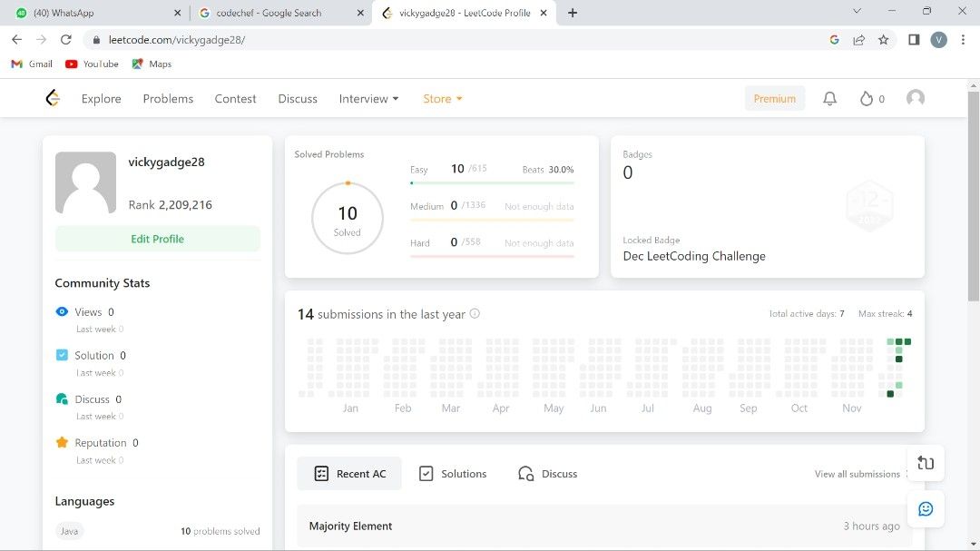Open the notifications bell
Image resolution: width=980 pixels, height=551 pixels.
pos(829,98)
